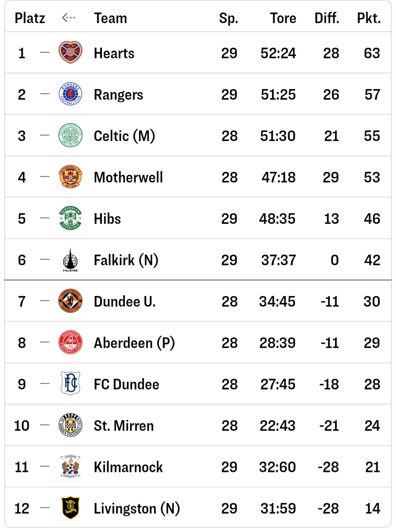396x532 pixels.
Task: Click the Livingston club crest
Action: coord(70,508)
